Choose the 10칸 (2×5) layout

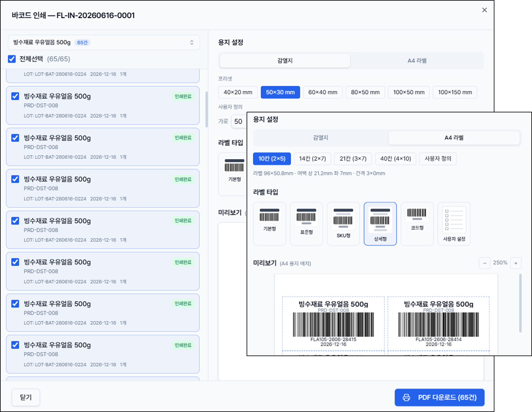272,159
